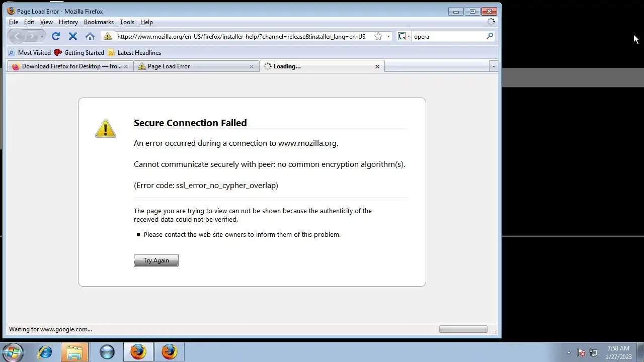This screenshot has height=362, width=644.
Task: Reload the current page
Action: [x=56, y=36]
